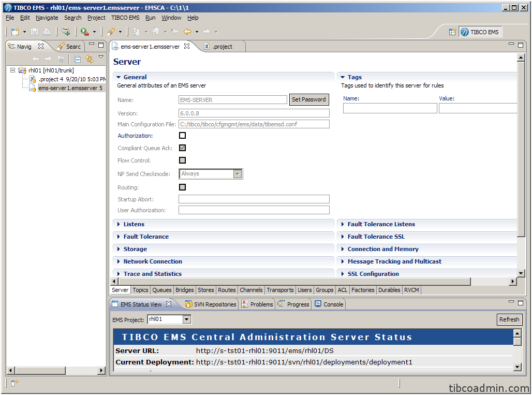The width and height of the screenshot is (532, 395).
Task: Click the Startup Abort input field
Action: pos(254,199)
